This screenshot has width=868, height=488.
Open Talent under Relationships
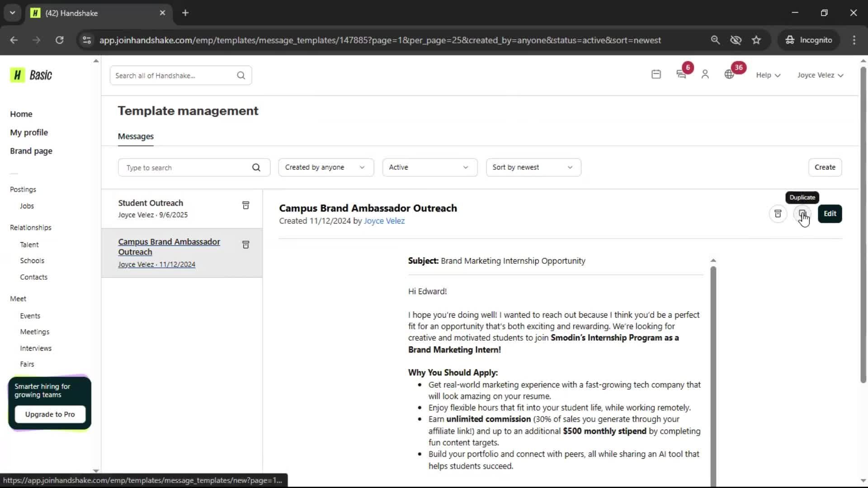(x=29, y=244)
